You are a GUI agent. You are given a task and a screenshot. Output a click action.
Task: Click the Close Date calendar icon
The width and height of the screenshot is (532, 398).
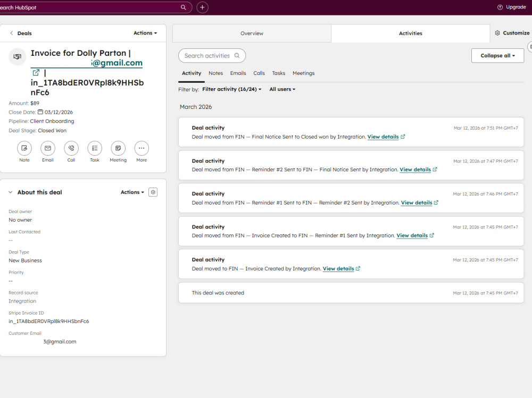click(40, 112)
